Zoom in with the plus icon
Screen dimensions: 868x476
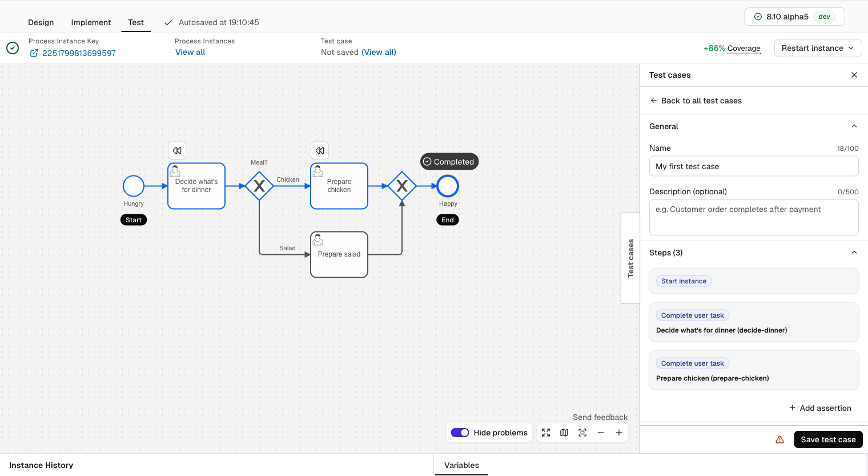(619, 433)
